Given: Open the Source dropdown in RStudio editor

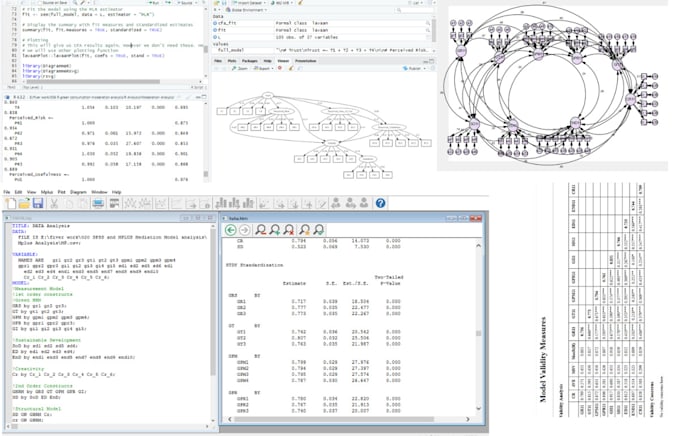Looking at the screenshot, I should click(x=186, y=3).
